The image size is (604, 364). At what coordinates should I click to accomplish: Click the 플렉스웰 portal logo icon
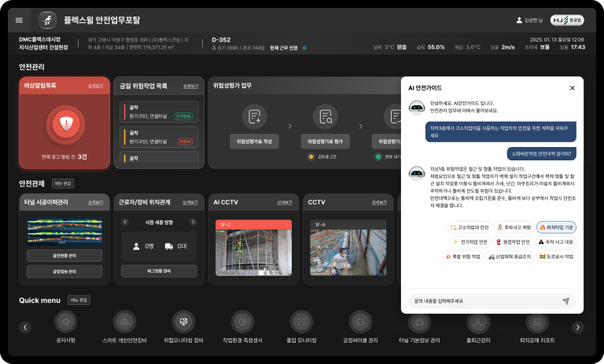(48, 20)
